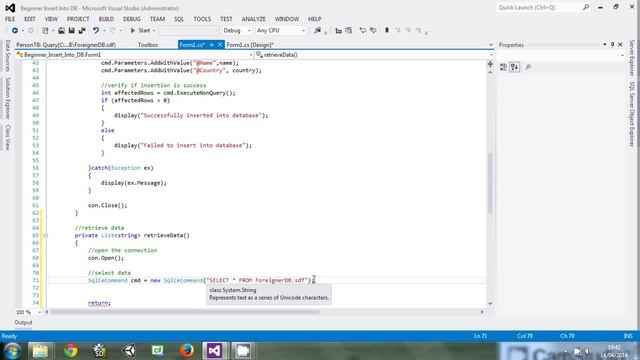The image size is (640, 360).
Task: Toggle pin on the Form1.cs tab
Action: pos(211,45)
